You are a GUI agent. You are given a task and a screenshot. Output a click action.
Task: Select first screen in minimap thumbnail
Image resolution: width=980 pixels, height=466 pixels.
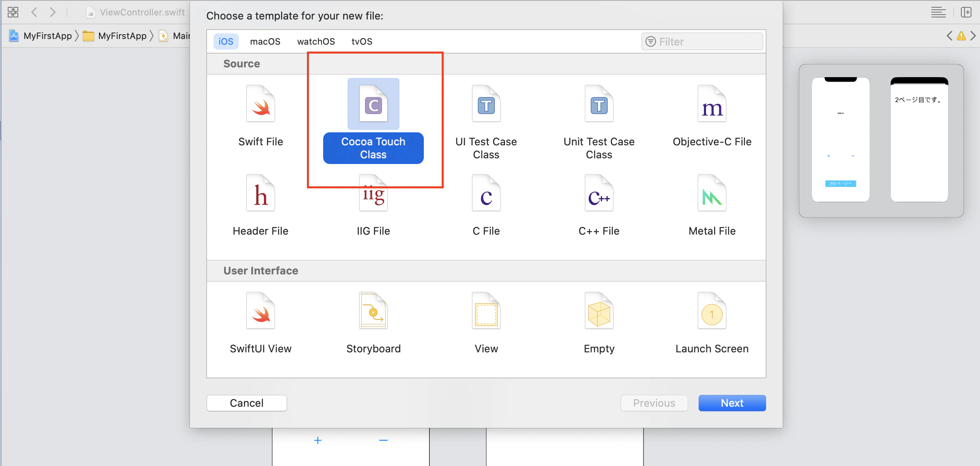(x=840, y=139)
